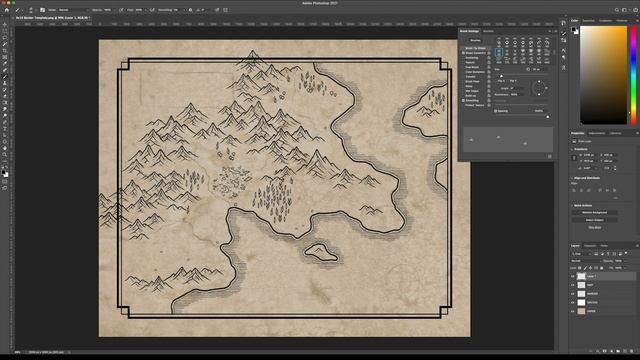
Task: Select the Lasso tool
Action: click(5, 38)
